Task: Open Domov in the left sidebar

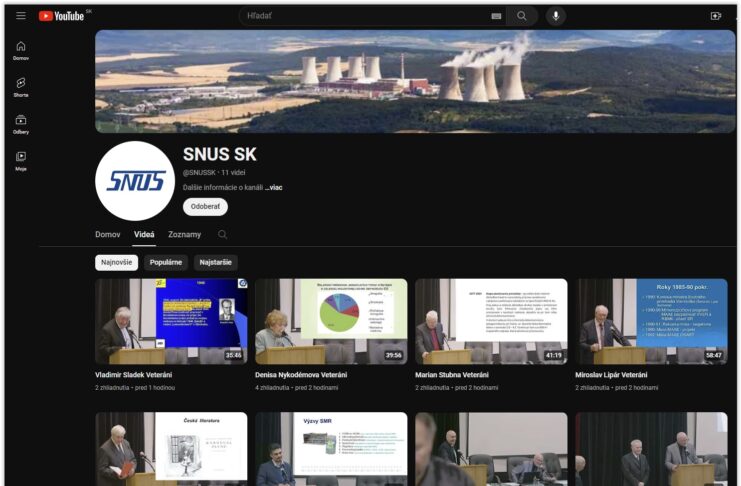Action: tap(21, 51)
